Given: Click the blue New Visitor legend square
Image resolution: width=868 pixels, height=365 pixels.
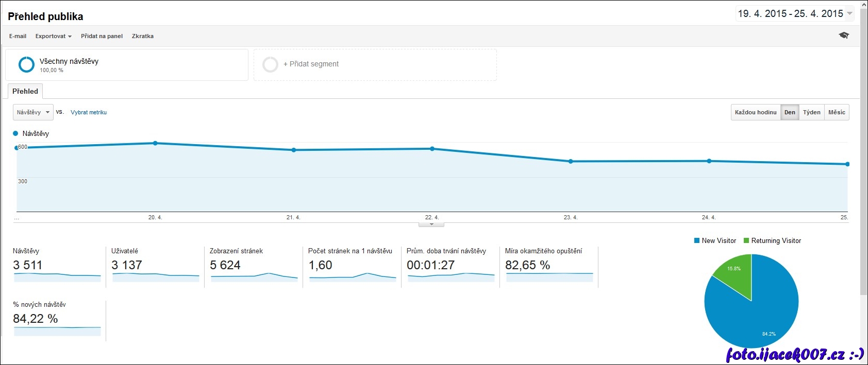Looking at the screenshot, I should click(x=697, y=240).
